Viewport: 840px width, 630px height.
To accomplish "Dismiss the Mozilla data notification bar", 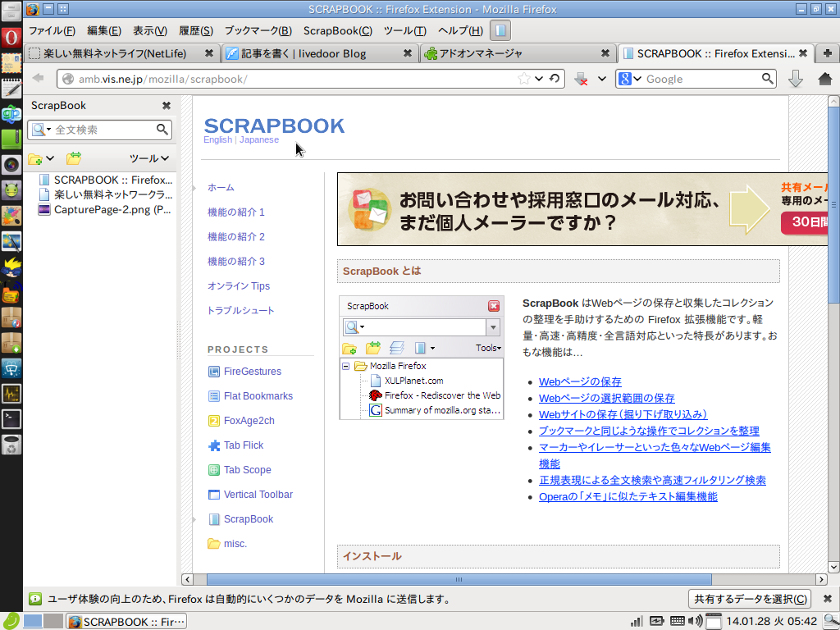I will pos(828,599).
